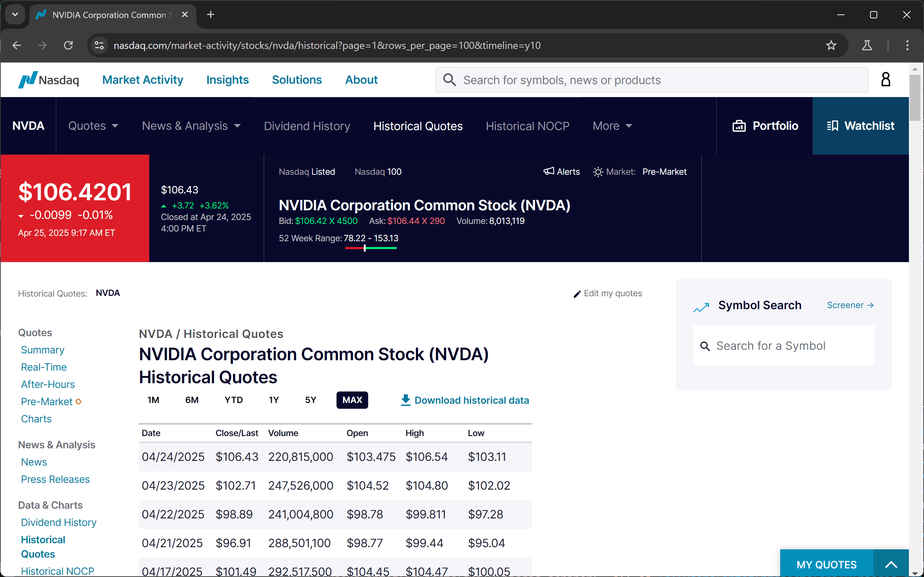Click the Alerts megaphone icon
The image size is (924, 577).
point(548,171)
